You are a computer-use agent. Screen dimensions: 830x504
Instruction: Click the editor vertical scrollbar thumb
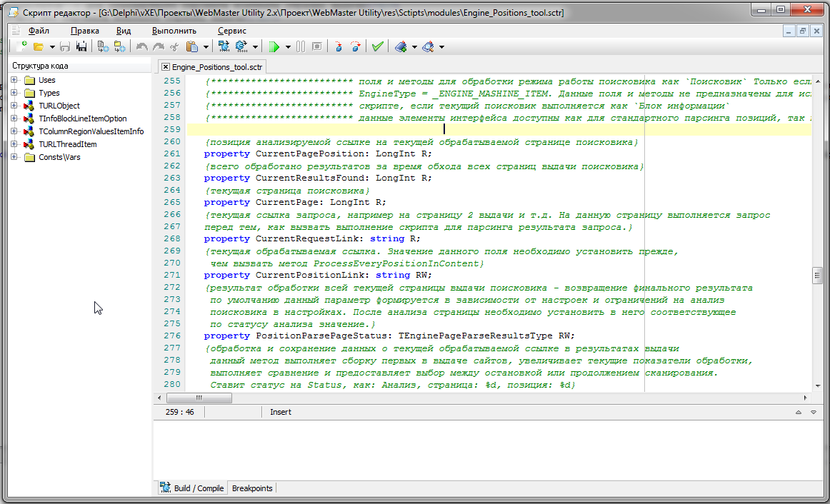816,276
